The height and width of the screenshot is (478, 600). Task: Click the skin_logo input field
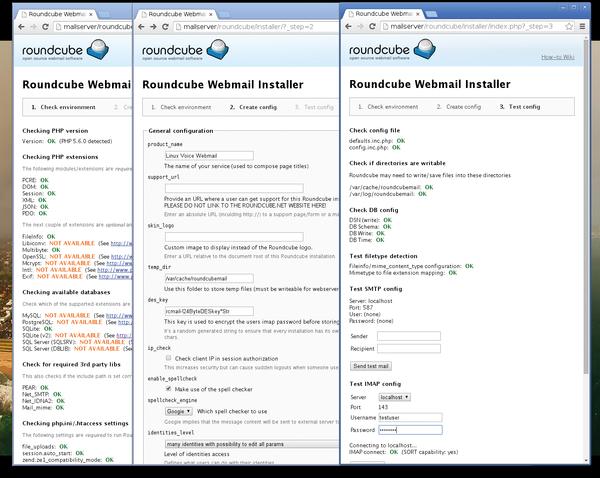click(234, 237)
